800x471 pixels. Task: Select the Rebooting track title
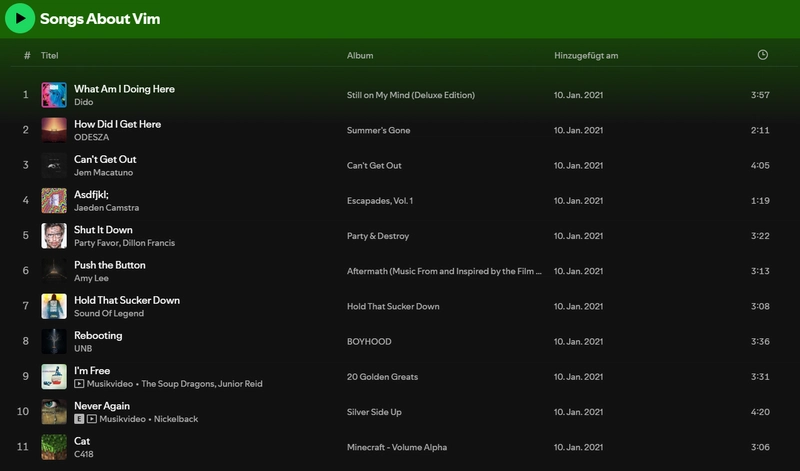click(x=98, y=335)
